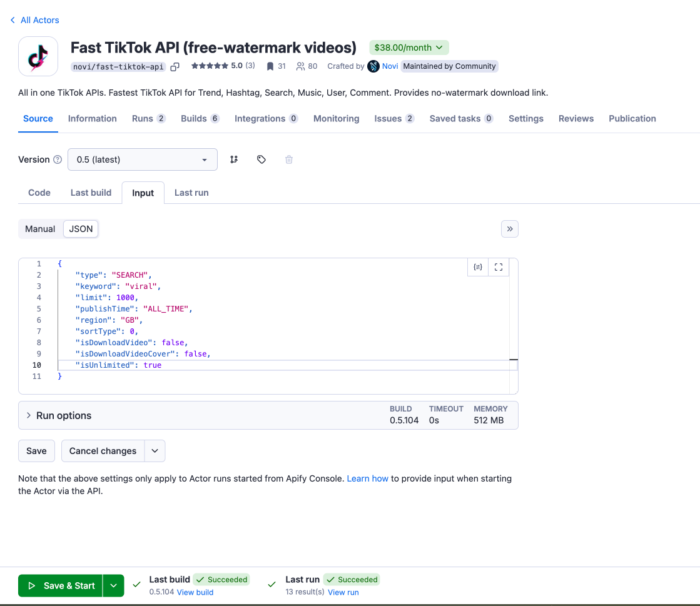Viewport: 700px width, 606px height.
Task: Click the Novi author avatar icon
Action: click(x=373, y=66)
